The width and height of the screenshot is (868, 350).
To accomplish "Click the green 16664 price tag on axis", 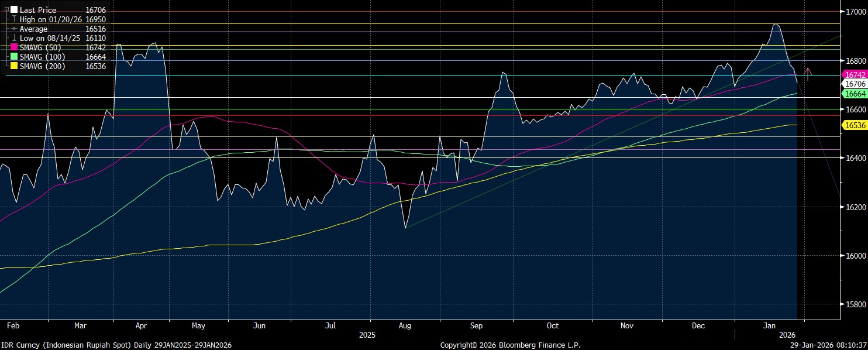I will [853, 94].
